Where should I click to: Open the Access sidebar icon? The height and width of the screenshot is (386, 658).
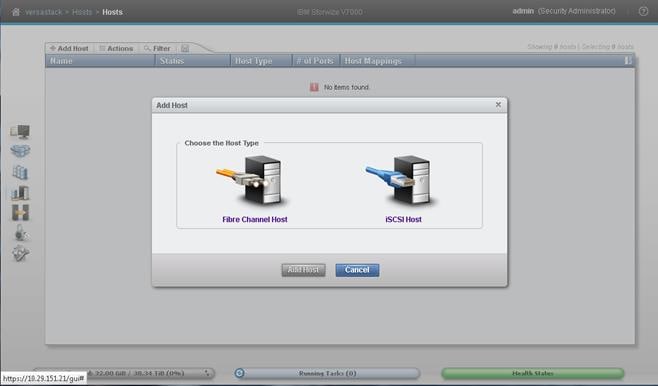20,233
